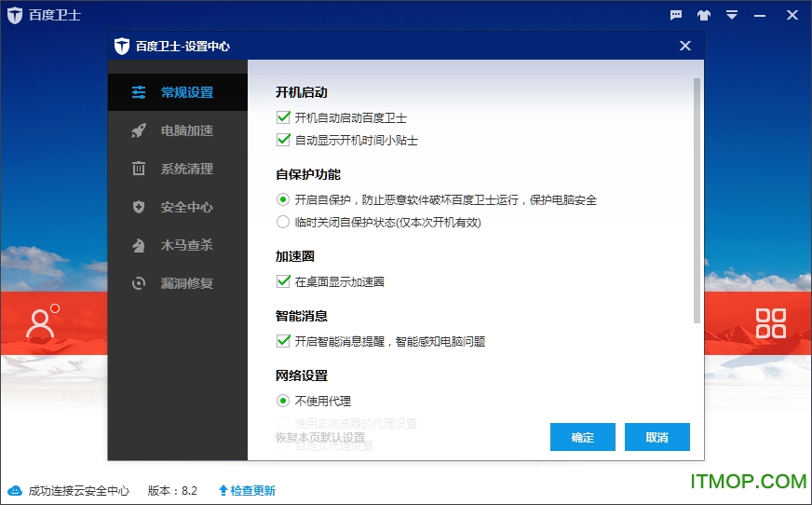
Task: Select 使用IE浏览器的代理设置 radio button
Action: (x=283, y=423)
